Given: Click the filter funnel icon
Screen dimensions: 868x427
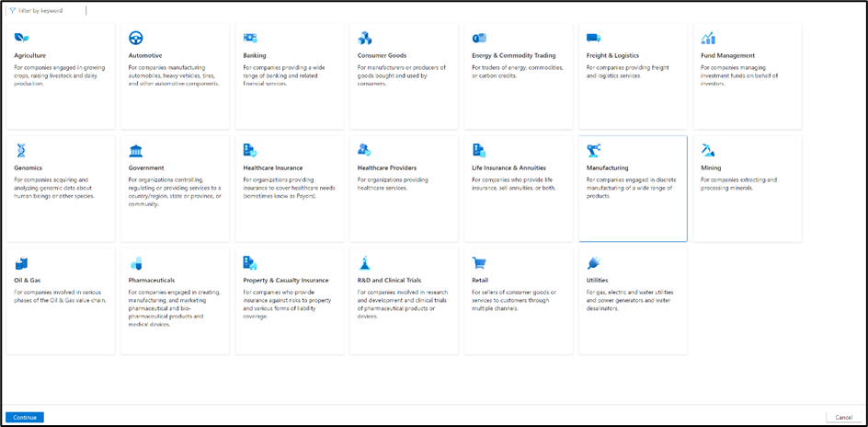Looking at the screenshot, I should [x=12, y=10].
